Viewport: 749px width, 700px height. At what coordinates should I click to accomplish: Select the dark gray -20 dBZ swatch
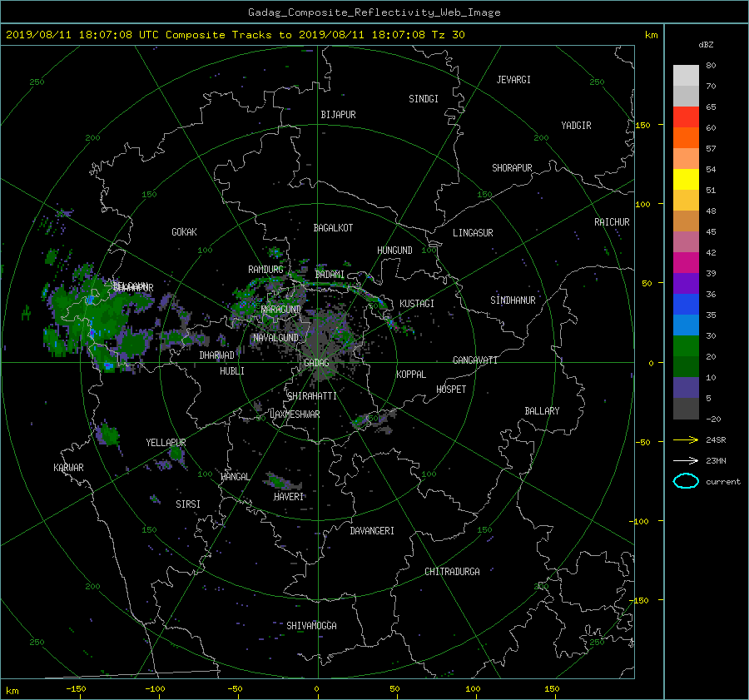[x=686, y=408]
